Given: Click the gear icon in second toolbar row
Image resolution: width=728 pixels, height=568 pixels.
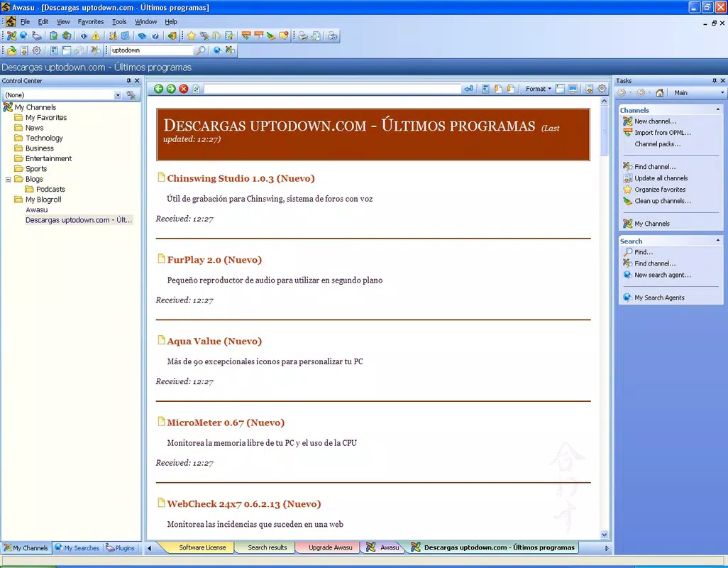Looking at the screenshot, I should (x=37, y=50).
